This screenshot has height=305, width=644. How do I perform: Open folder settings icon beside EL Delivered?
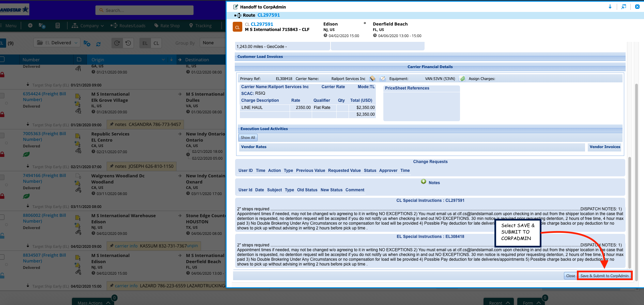(x=87, y=43)
